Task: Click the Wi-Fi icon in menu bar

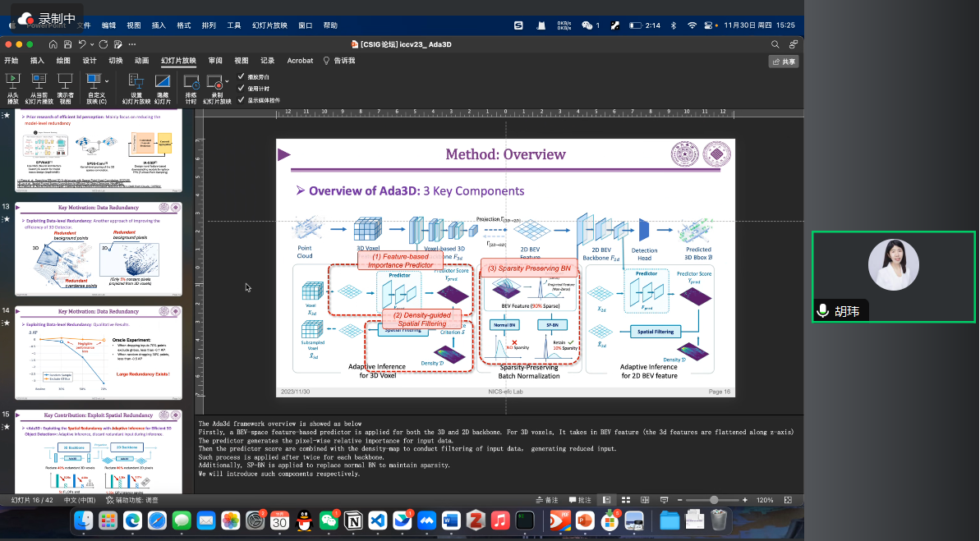Action: [692, 25]
